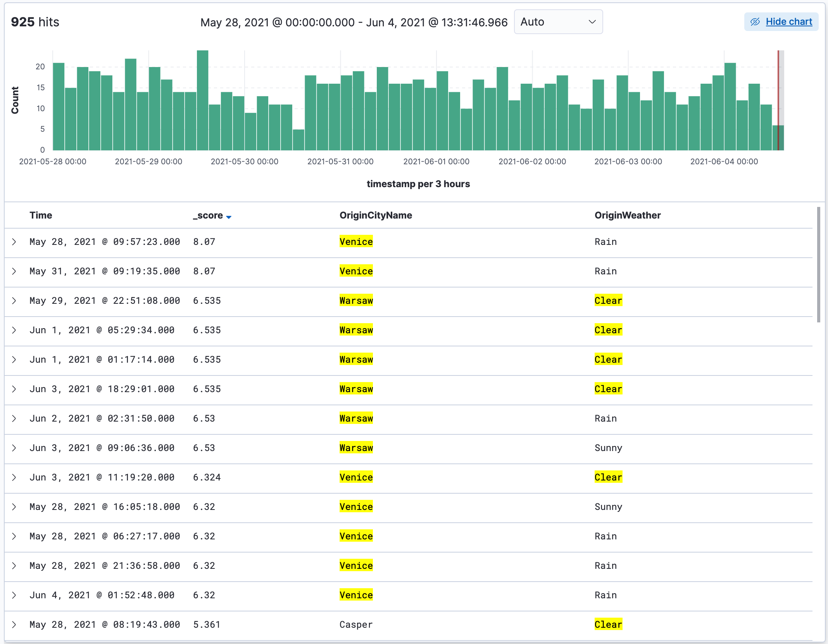Click the _score column header text
The height and width of the screenshot is (644, 828).
[x=208, y=215]
